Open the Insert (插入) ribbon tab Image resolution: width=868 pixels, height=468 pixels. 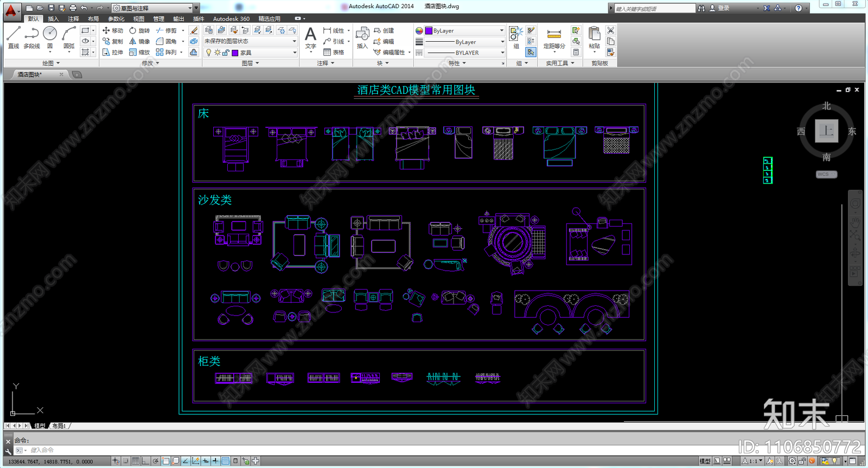pos(53,18)
